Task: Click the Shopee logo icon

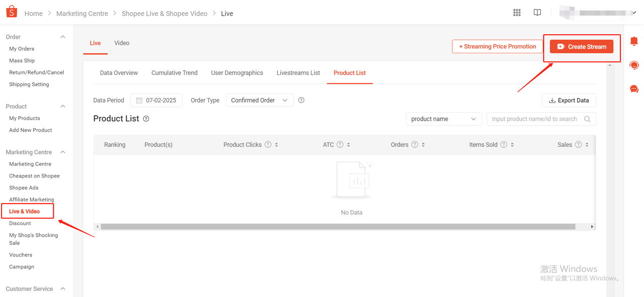Action: tap(12, 12)
